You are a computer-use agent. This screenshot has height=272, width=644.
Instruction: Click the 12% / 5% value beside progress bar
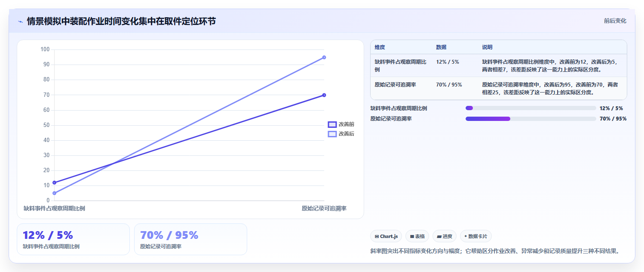(x=611, y=108)
